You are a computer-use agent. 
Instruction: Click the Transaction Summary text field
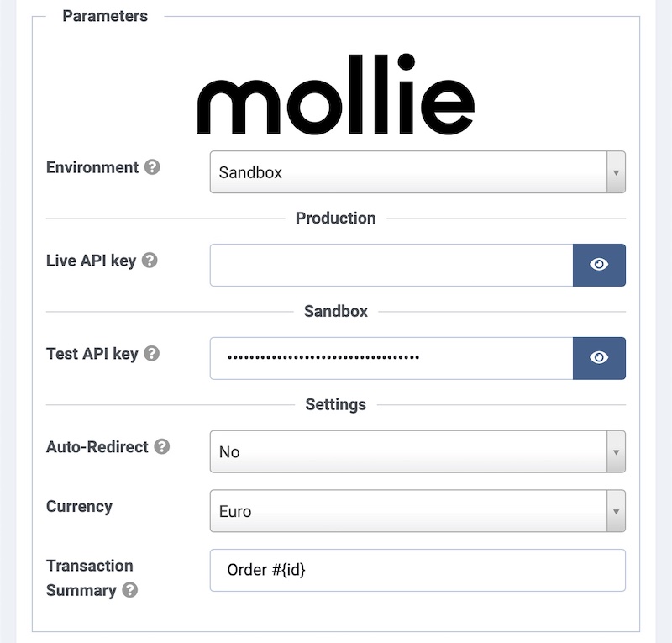tap(417, 570)
